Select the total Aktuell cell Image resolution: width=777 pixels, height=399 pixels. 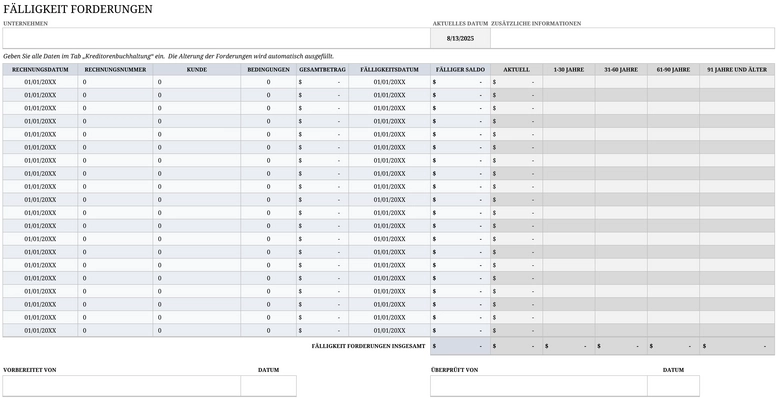click(x=516, y=346)
